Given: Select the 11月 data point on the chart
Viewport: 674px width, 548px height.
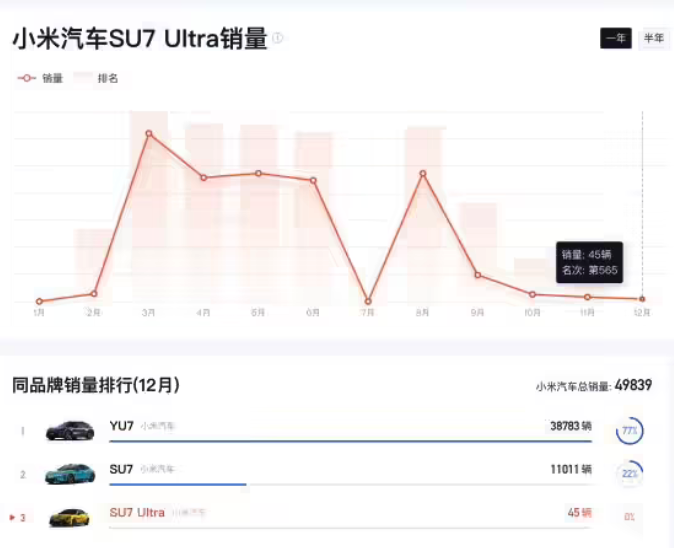Looking at the screenshot, I should tap(587, 297).
